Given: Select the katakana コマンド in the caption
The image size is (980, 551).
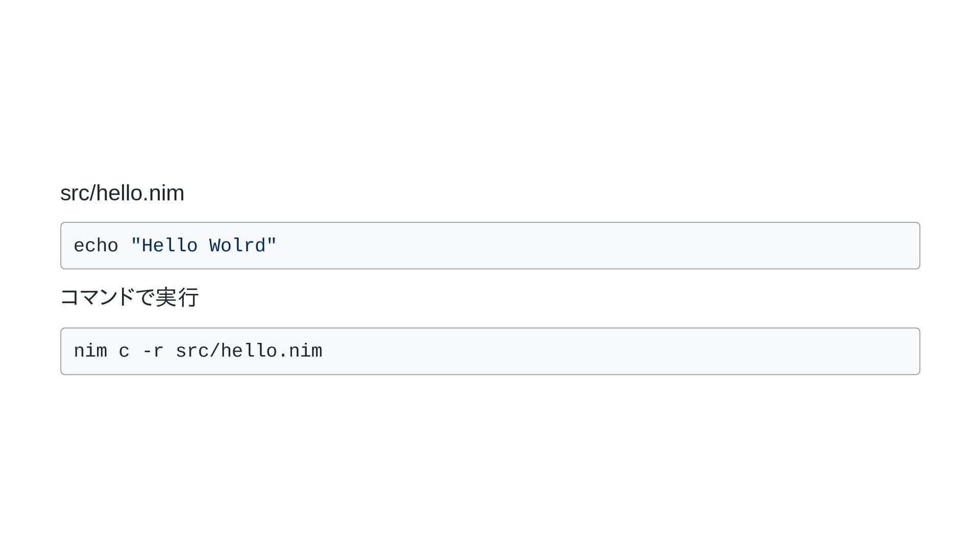Looking at the screenshot, I should point(97,297).
